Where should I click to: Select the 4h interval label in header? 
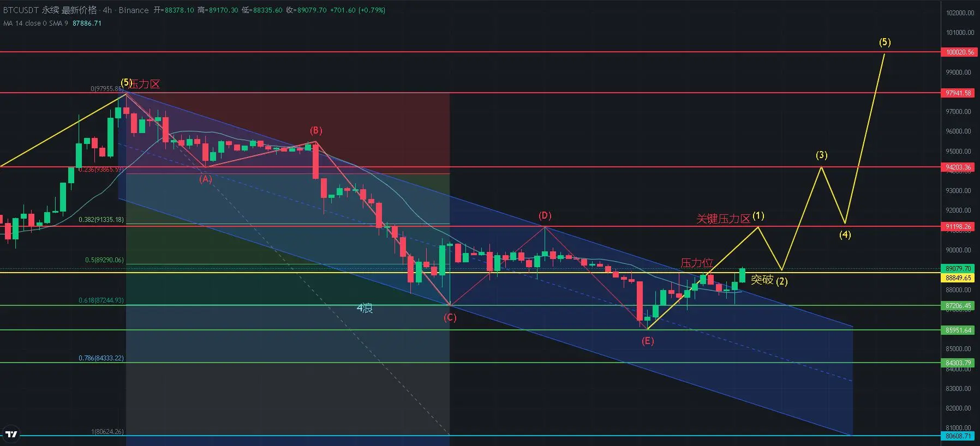click(107, 10)
